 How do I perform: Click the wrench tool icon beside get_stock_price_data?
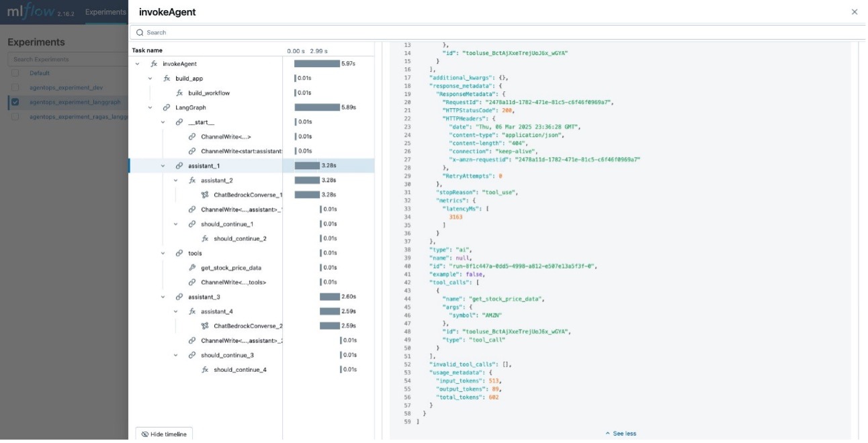[192, 268]
